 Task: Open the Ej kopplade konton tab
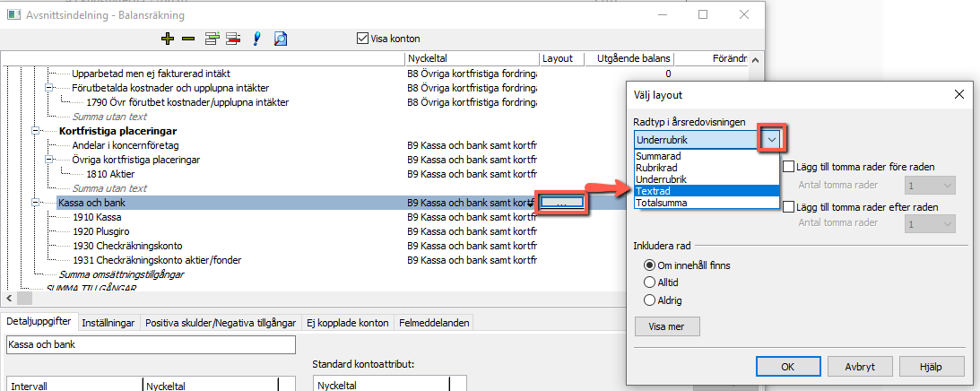click(348, 323)
